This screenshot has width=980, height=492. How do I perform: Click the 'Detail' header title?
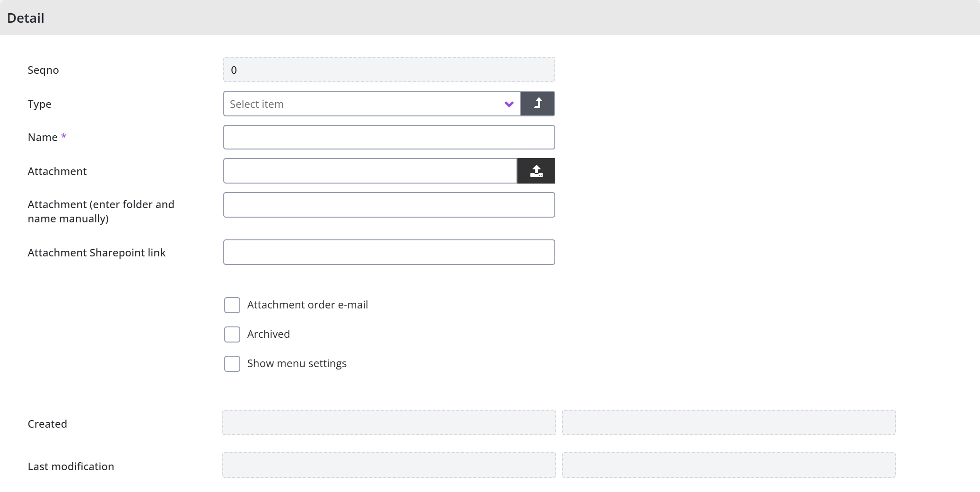point(26,18)
